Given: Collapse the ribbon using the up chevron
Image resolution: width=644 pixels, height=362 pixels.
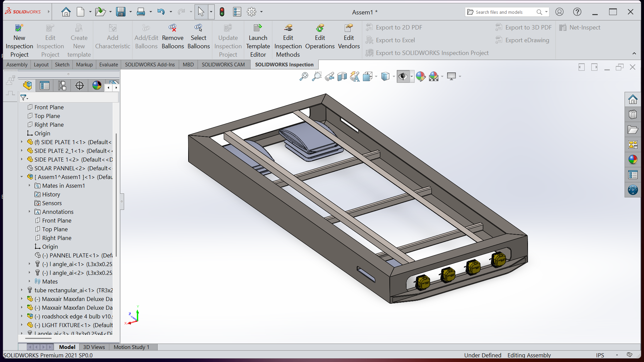Looking at the screenshot, I should click(634, 54).
